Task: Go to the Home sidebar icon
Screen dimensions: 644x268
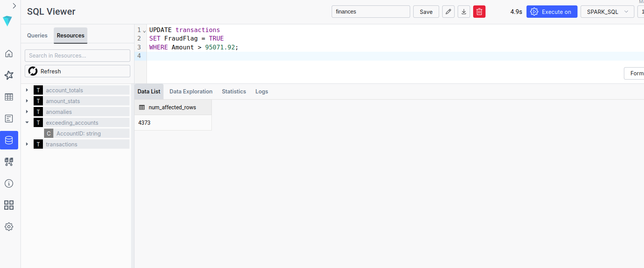Action: [9, 54]
